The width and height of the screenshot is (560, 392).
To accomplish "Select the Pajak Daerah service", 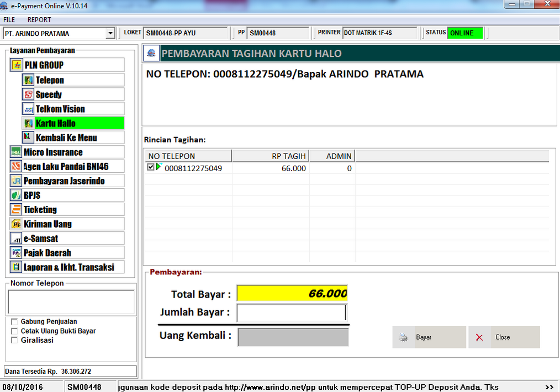I will coord(67,253).
